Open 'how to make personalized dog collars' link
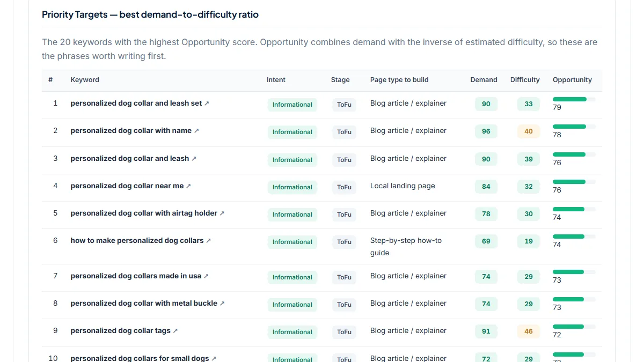Viewport: 644px width, 362px height. (137, 240)
